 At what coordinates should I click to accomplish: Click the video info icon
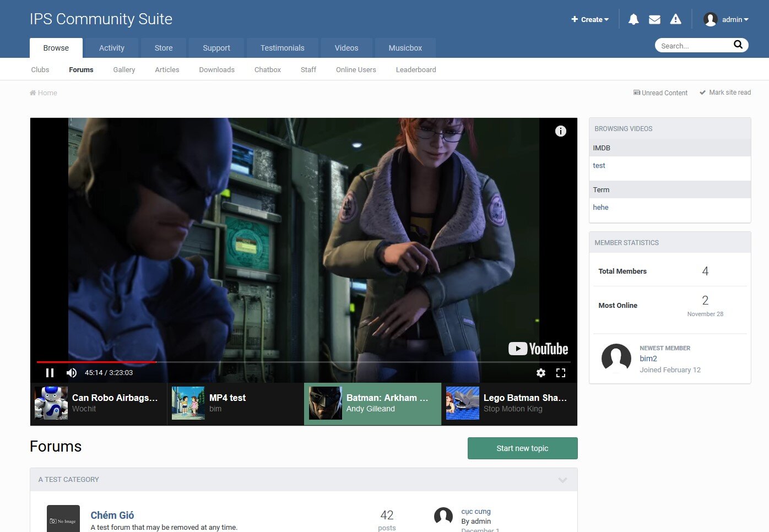[560, 131]
